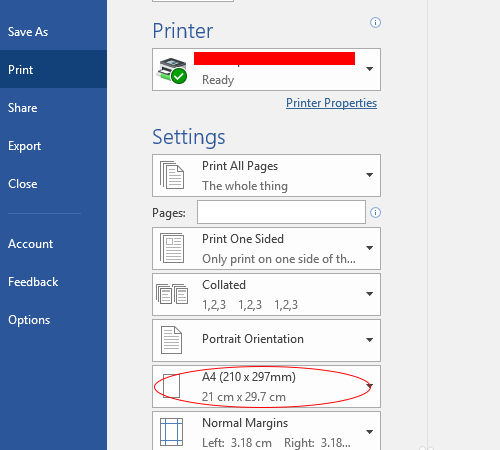500x450 pixels.
Task: Click the info icon beside Printer heading
Action: (x=375, y=23)
